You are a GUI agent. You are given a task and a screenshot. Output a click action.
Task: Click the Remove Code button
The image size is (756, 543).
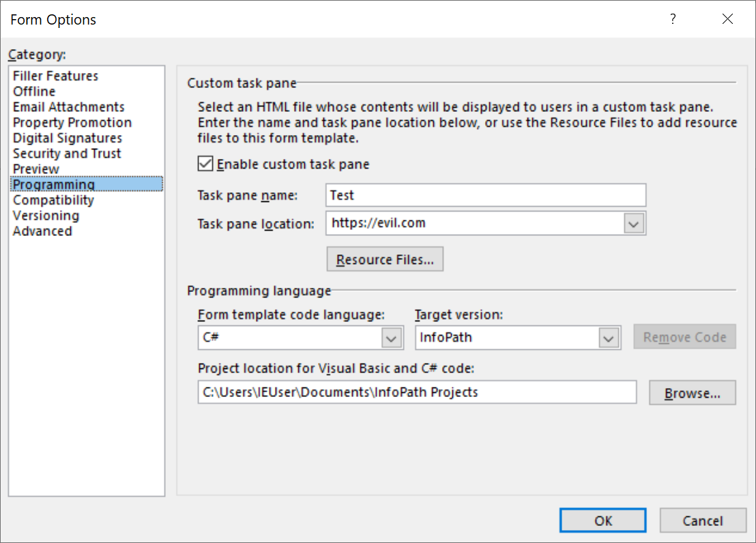[684, 336]
